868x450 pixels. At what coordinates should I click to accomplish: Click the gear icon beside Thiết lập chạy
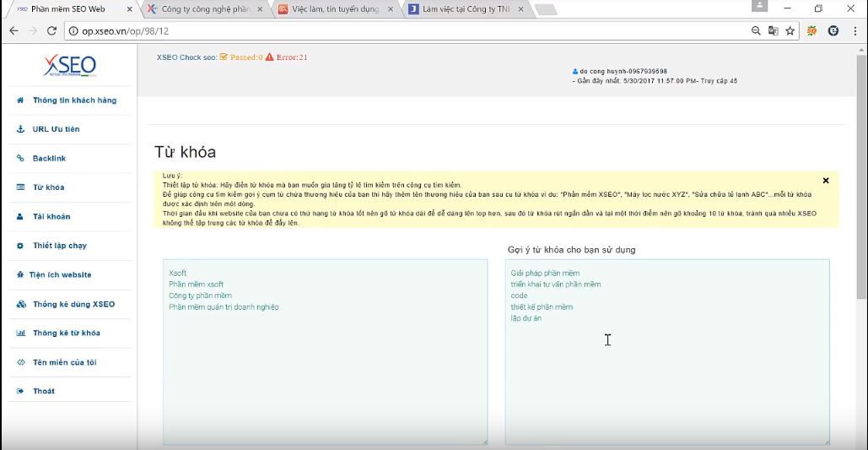click(x=20, y=246)
